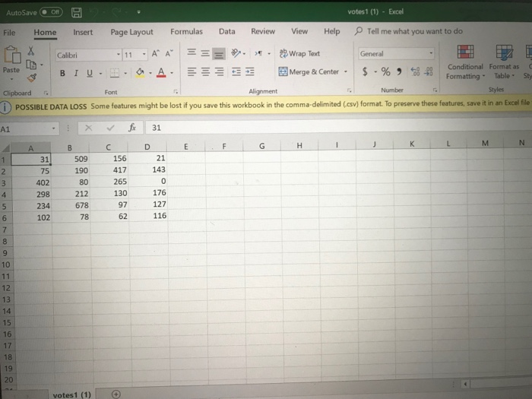Open Format as Table menu
The width and height of the screenshot is (532, 399).
504,62
